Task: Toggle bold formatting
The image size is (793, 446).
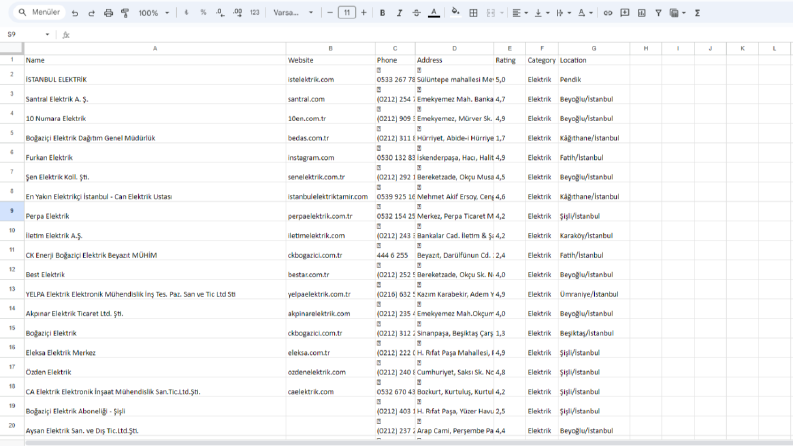Action: tap(382, 13)
